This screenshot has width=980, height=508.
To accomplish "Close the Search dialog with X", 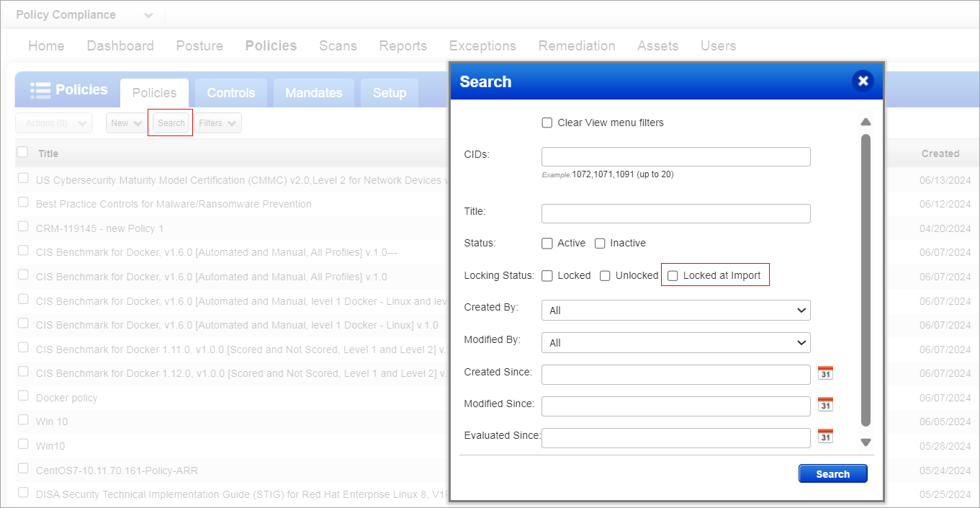I will tap(863, 81).
